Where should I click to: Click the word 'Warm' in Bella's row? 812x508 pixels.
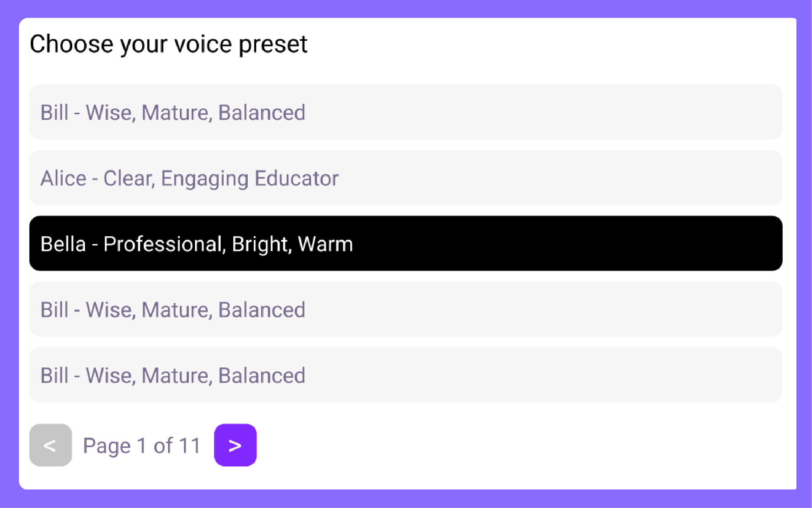[x=325, y=244]
